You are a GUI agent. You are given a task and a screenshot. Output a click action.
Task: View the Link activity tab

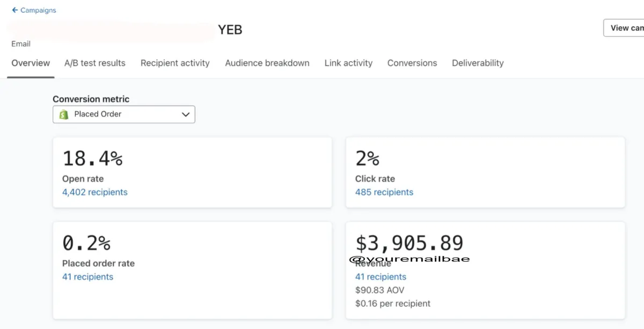348,63
